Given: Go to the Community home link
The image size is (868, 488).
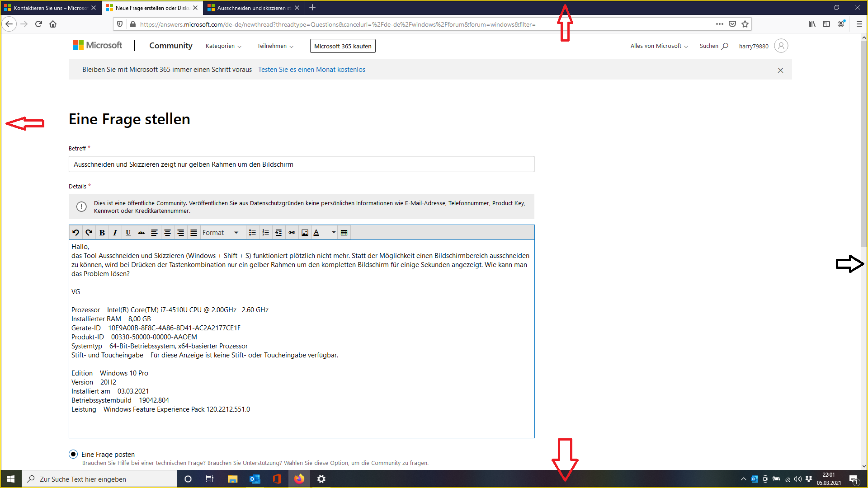Looking at the screenshot, I should point(171,46).
